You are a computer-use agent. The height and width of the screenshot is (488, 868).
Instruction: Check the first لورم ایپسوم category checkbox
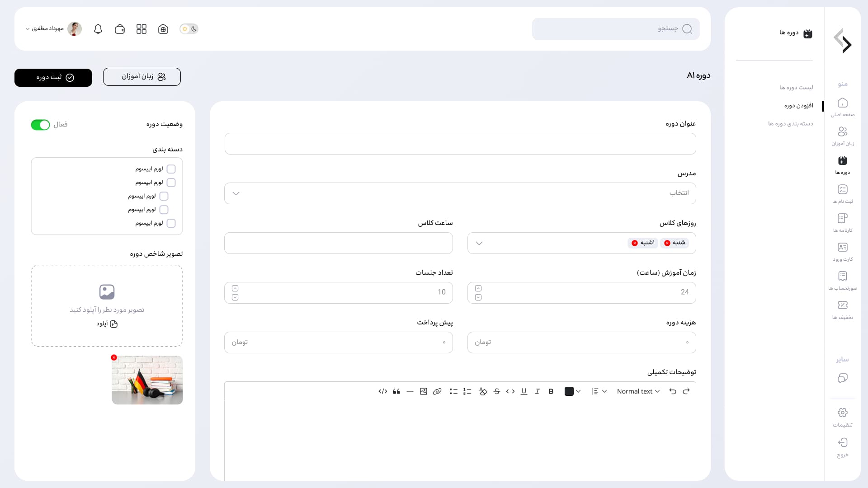point(171,169)
